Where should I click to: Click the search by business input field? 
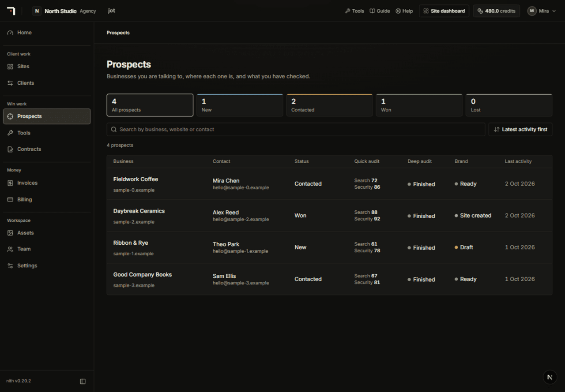pos(296,130)
